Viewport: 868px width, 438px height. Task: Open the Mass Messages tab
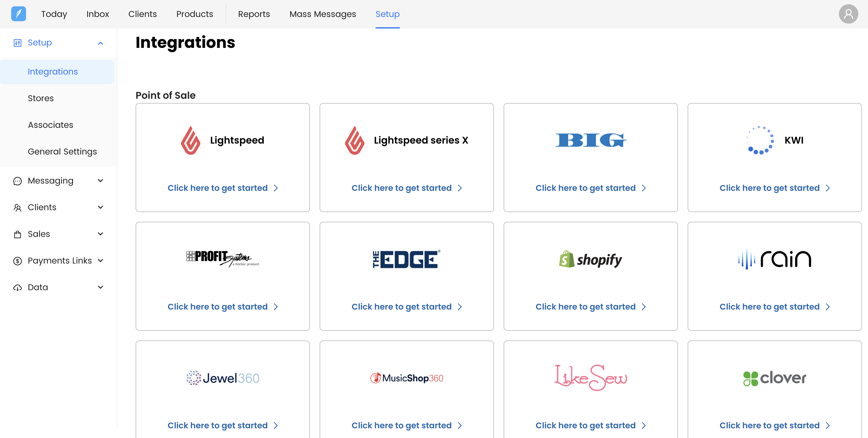click(322, 14)
